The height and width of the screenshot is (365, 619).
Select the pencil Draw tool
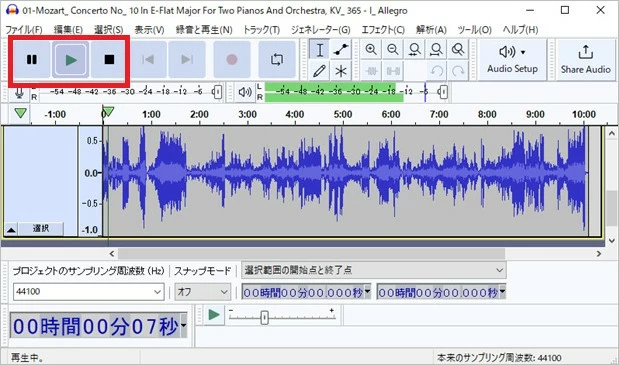(319, 71)
